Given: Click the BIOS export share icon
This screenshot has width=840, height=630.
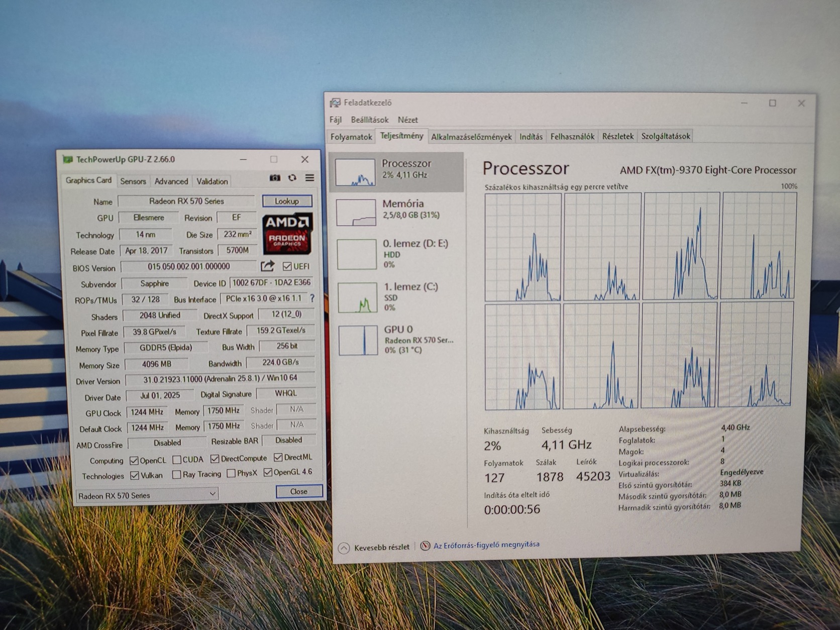Looking at the screenshot, I should point(267,266).
